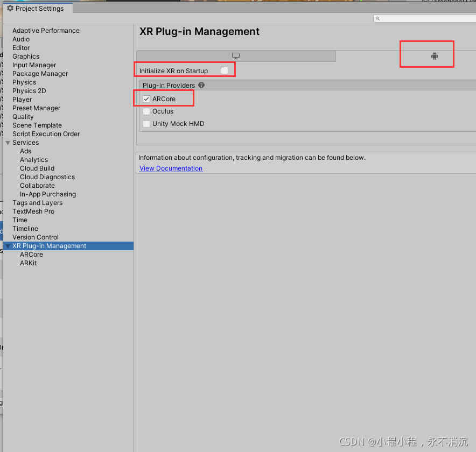Enable the Unity Mock HMD provider
This screenshot has height=452, width=476.
(x=146, y=124)
